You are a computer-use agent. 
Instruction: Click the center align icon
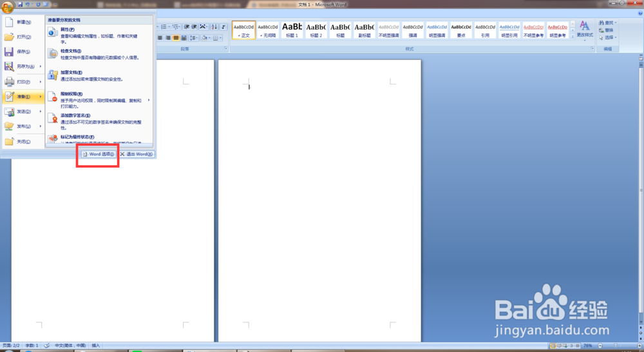(160, 38)
